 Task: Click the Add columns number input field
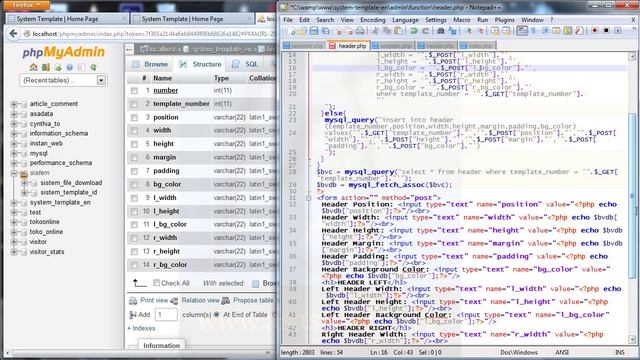pos(166,315)
